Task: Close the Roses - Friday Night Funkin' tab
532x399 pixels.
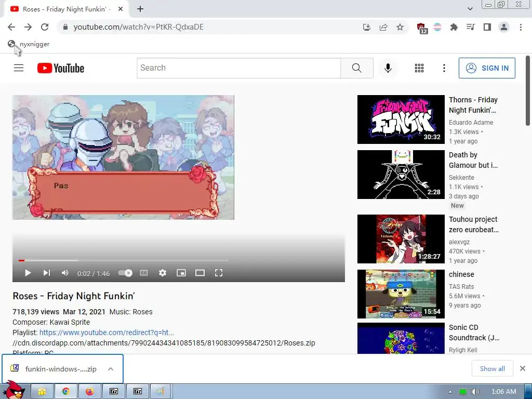Action: 121,9
